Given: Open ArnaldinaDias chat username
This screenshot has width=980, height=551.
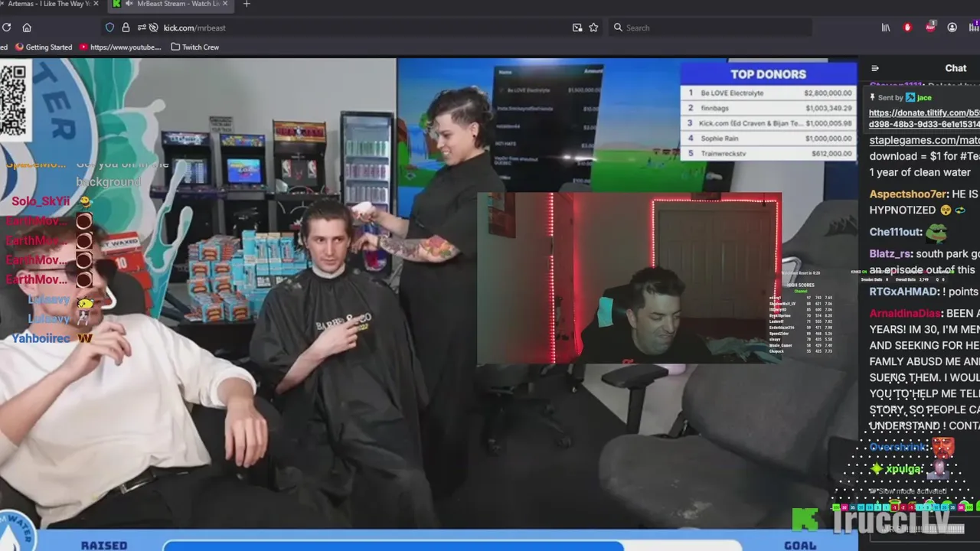Looking at the screenshot, I should [x=906, y=313].
